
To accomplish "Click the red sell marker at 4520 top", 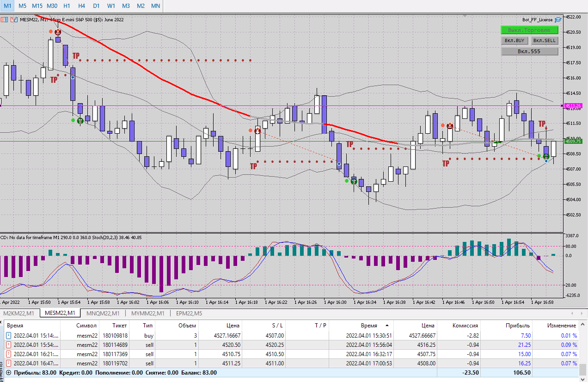I will coord(58,32).
